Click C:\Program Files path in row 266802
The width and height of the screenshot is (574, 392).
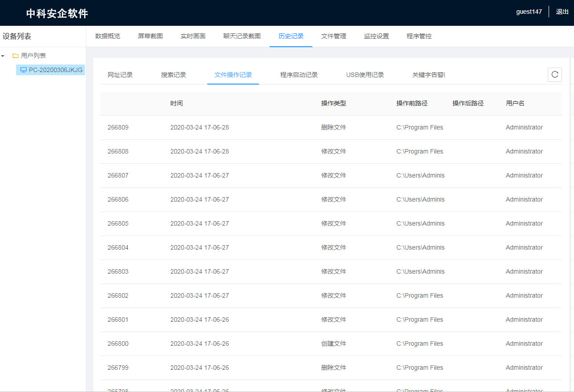[x=420, y=295]
